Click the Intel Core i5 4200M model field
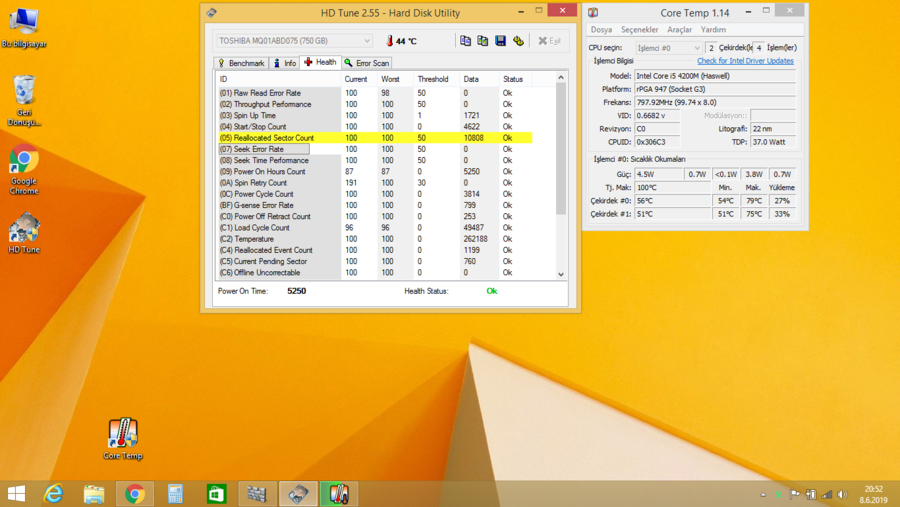 [x=715, y=76]
